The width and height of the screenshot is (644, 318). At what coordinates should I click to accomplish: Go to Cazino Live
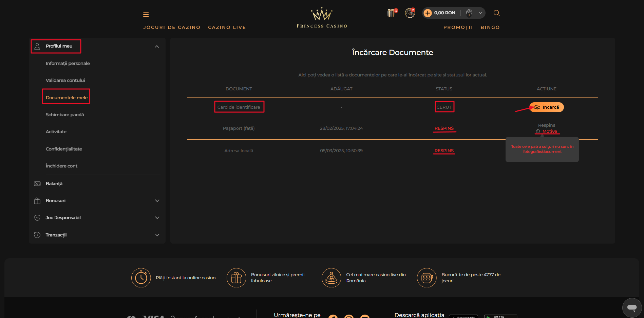click(x=227, y=28)
